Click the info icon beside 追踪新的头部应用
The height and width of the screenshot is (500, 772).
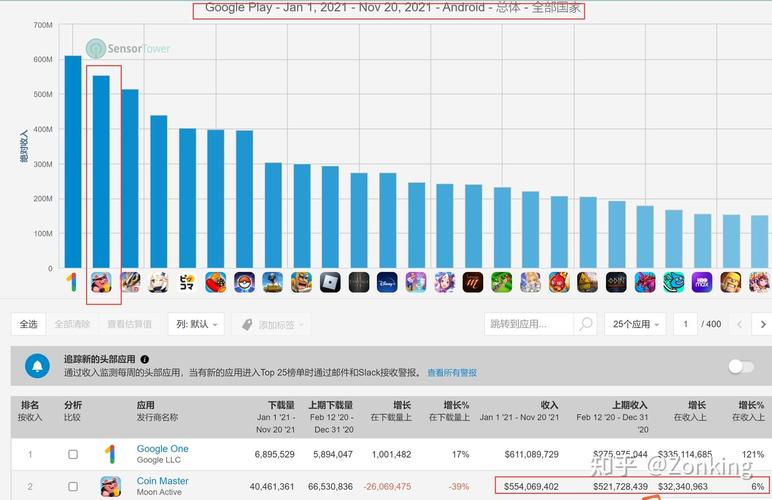145,359
